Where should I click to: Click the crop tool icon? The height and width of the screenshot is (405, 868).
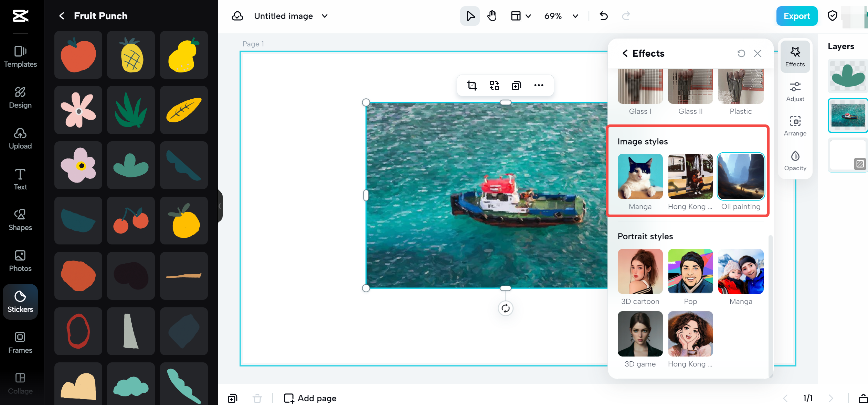pyautogui.click(x=473, y=85)
